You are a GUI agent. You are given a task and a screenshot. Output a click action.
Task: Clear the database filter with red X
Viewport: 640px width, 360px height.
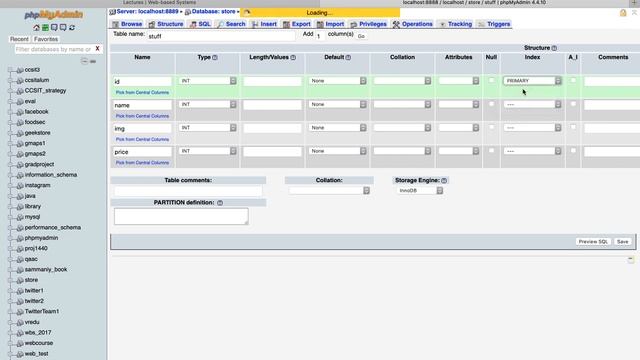click(x=97, y=49)
